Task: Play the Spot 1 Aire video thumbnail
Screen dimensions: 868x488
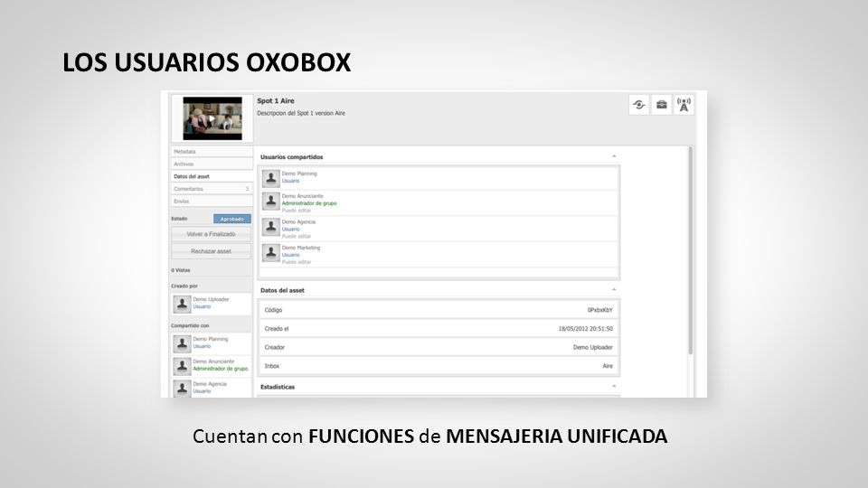Action: click(212, 118)
